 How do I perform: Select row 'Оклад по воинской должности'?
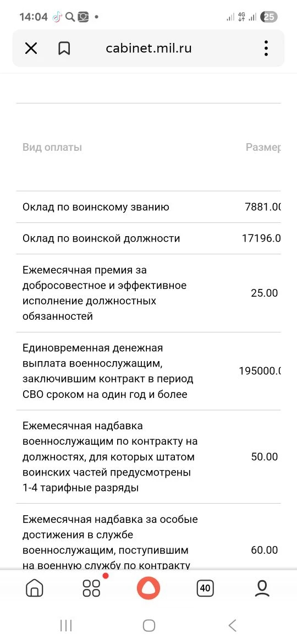[148, 238]
